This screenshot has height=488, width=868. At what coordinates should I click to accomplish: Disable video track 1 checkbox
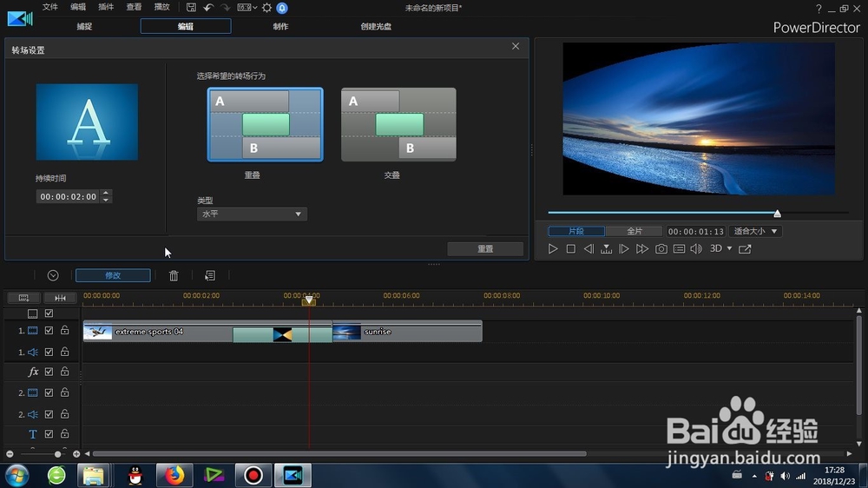[49, 331]
